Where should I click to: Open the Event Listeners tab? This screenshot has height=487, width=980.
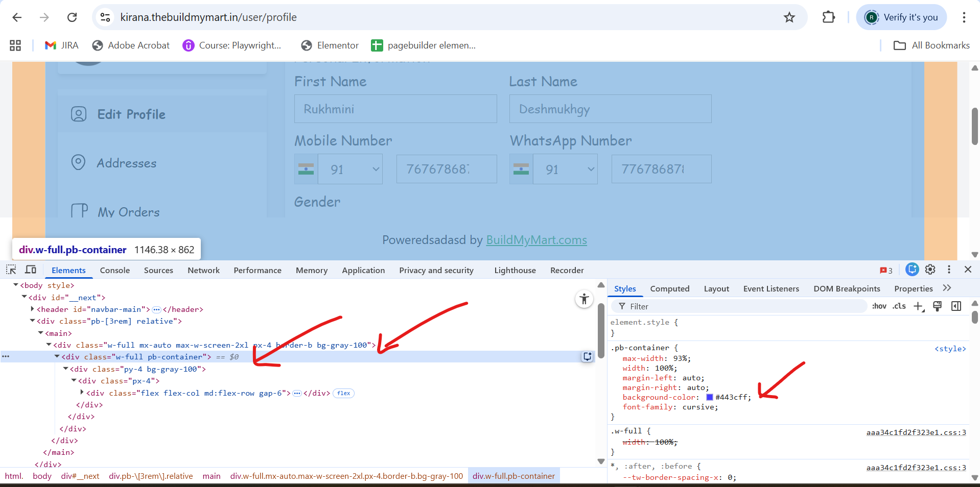click(771, 289)
